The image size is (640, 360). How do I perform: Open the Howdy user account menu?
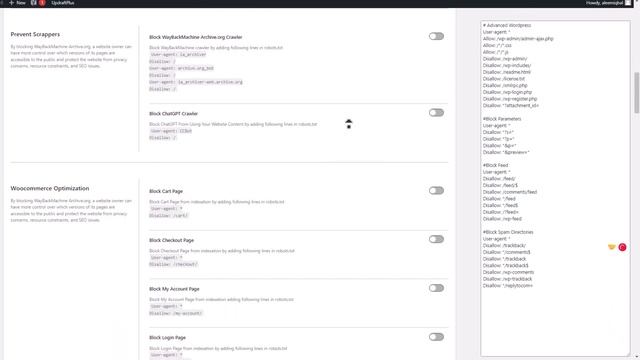coord(608,3)
